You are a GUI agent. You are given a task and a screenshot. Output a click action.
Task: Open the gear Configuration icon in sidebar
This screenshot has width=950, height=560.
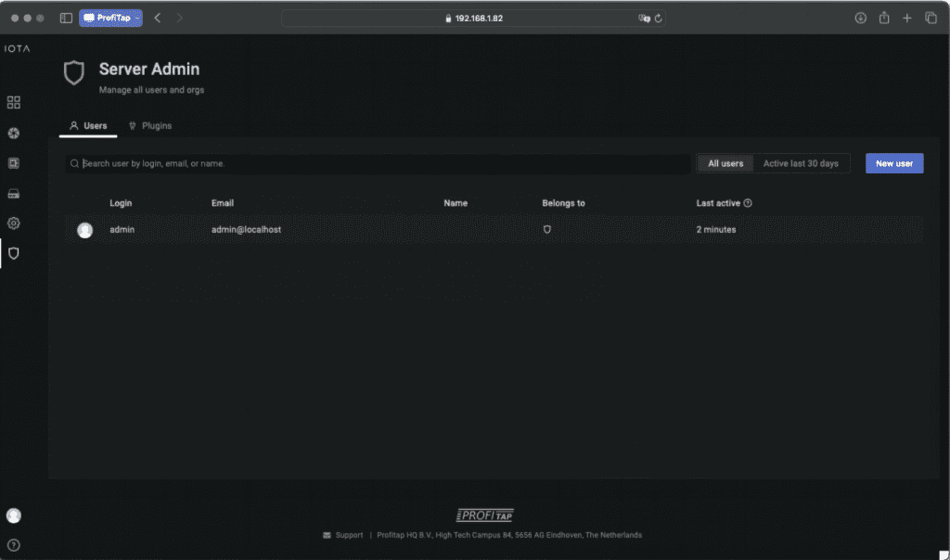tap(14, 223)
